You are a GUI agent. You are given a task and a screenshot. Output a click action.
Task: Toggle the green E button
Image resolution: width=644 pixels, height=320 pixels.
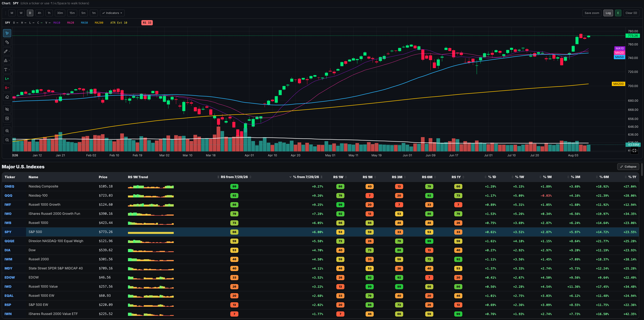pyautogui.click(x=618, y=13)
